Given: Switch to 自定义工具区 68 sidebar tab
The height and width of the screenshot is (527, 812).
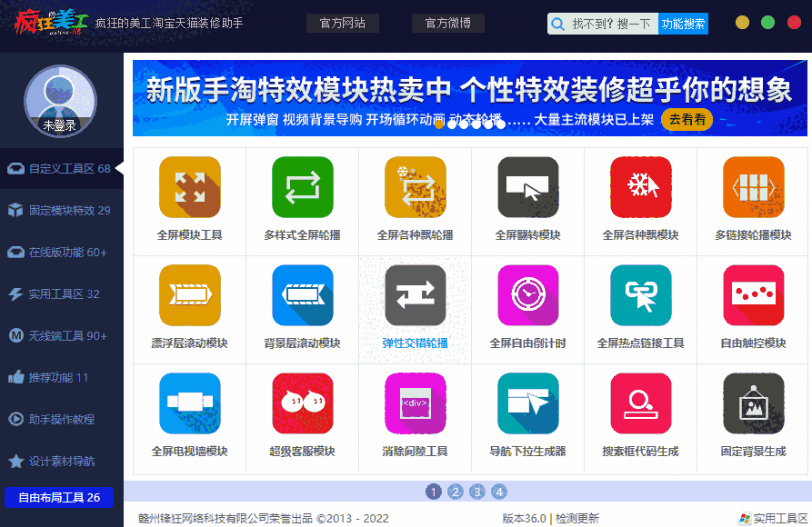Looking at the screenshot, I should coord(62,168).
